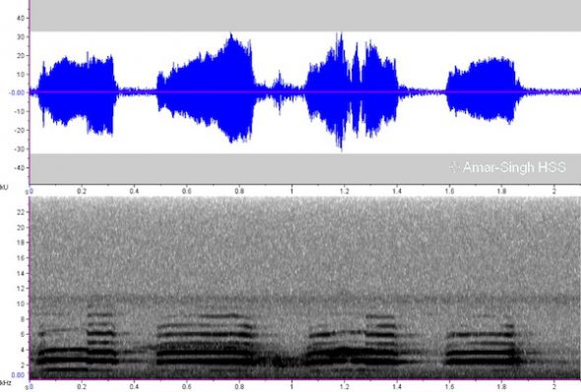The image size is (581, 392).
Task: Click the watermark icon beside Amar-Singh HSS
Action: [454, 167]
